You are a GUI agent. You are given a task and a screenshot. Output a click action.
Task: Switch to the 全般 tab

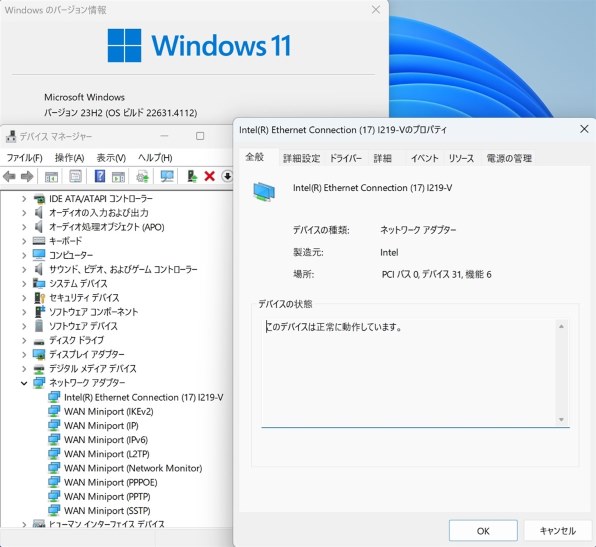point(255,157)
